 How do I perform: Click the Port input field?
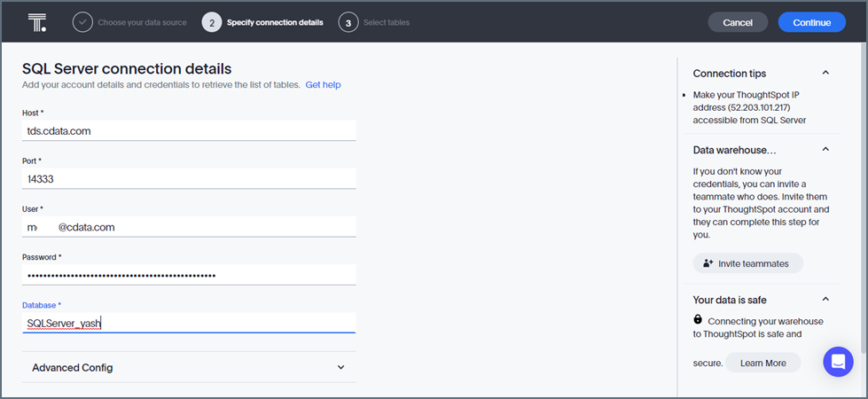click(189, 179)
